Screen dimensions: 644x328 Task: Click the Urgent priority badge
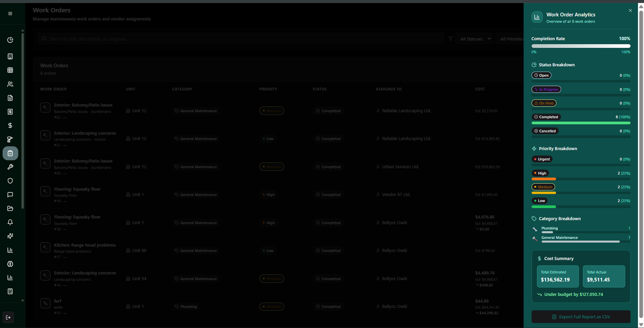(542, 159)
